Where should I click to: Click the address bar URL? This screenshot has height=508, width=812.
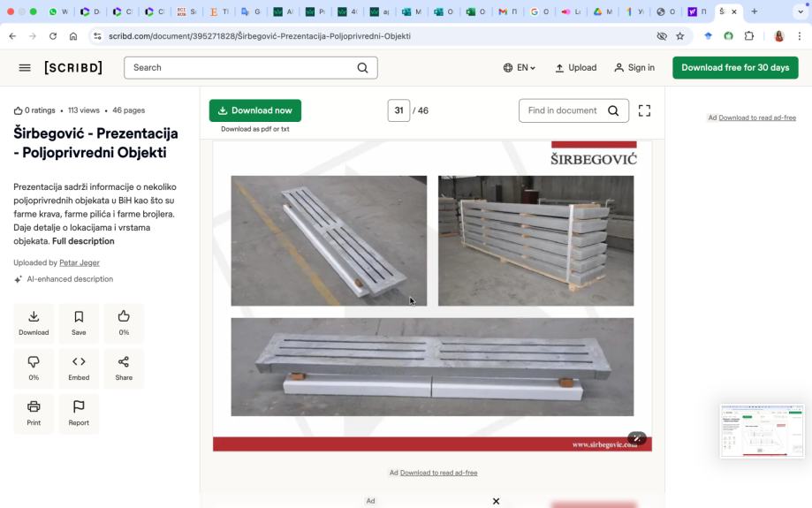coord(260,36)
